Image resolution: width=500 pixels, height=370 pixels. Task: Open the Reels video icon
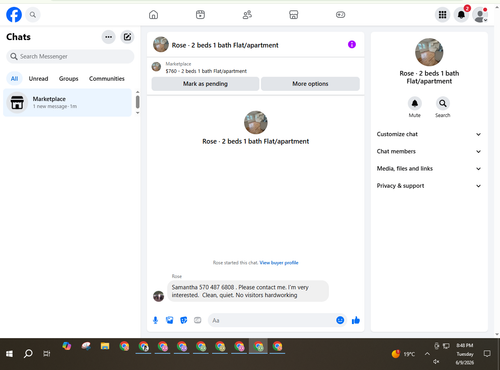pyautogui.click(x=200, y=15)
